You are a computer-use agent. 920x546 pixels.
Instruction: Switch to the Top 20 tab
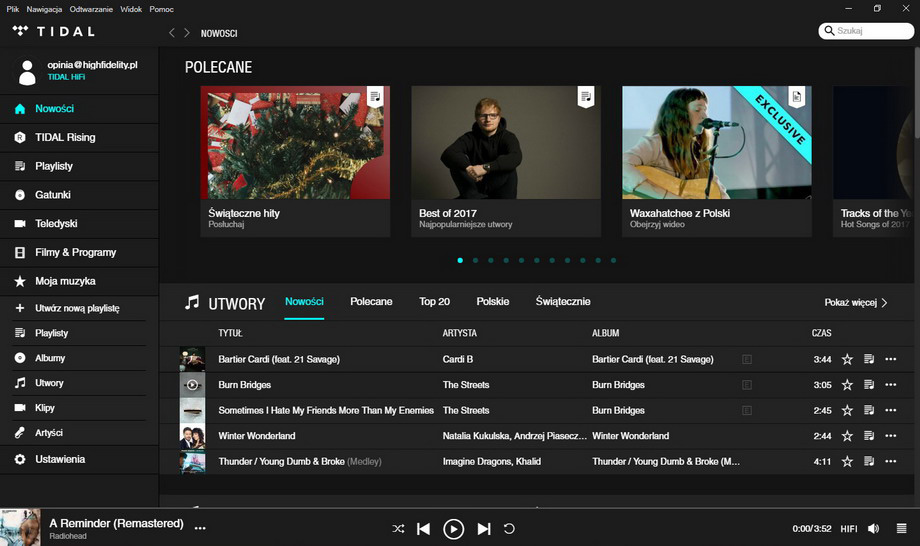point(434,302)
